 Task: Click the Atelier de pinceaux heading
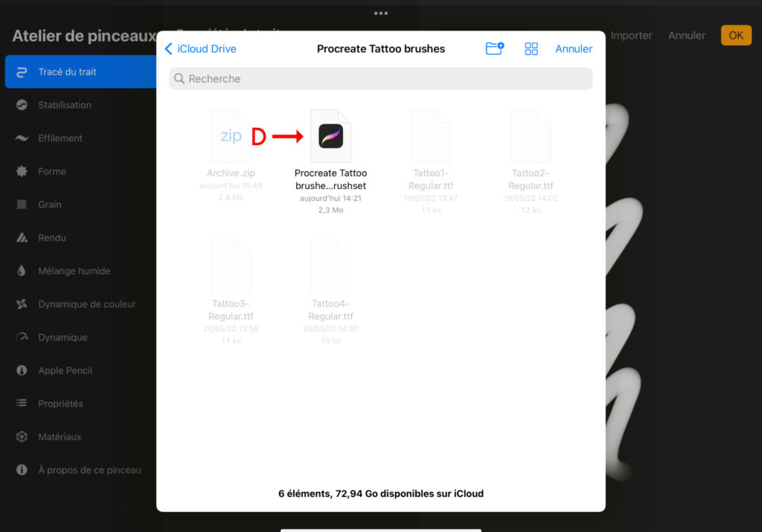[x=83, y=36]
